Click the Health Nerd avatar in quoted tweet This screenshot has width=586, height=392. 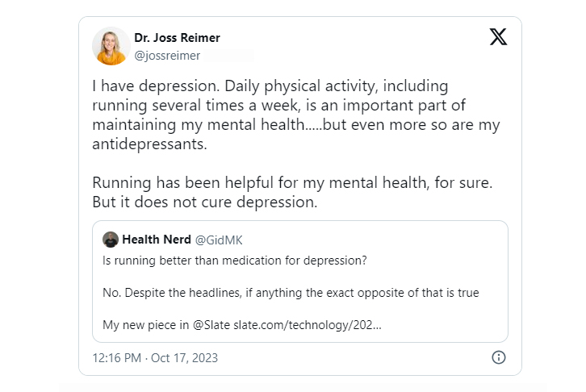pyautogui.click(x=111, y=240)
